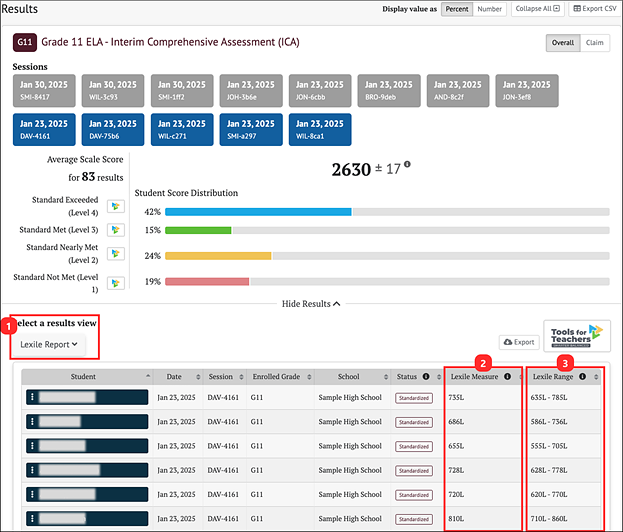Set display value to Percent
Image resolution: width=623 pixels, height=532 pixels.
point(457,9)
